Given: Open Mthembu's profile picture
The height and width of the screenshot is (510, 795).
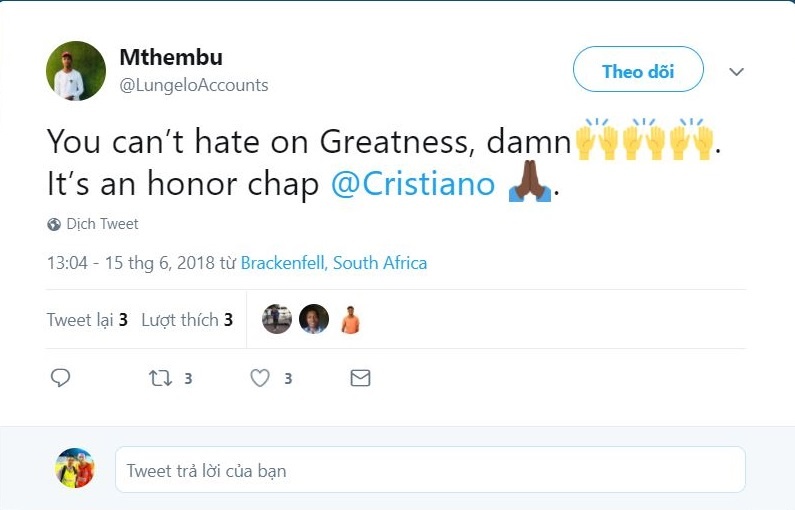Looking at the screenshot, I should 76,71.
